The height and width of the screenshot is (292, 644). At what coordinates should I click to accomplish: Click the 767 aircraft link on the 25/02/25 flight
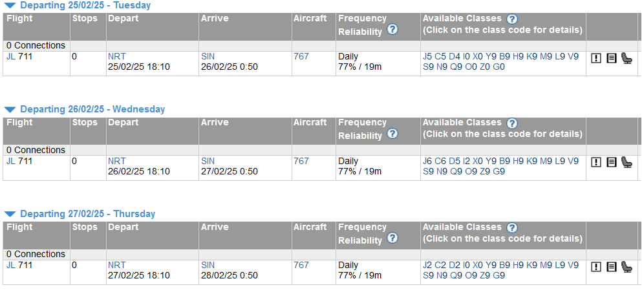point(301,56)
